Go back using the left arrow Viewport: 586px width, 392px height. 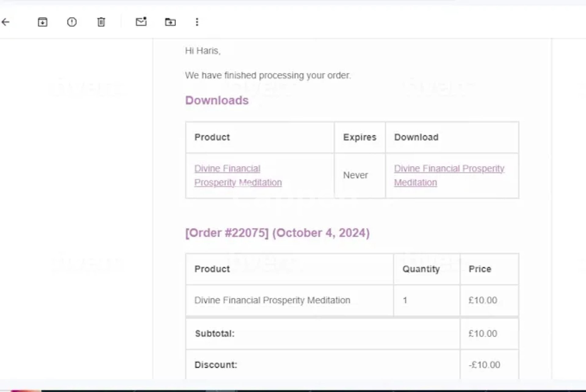point(5,22)
